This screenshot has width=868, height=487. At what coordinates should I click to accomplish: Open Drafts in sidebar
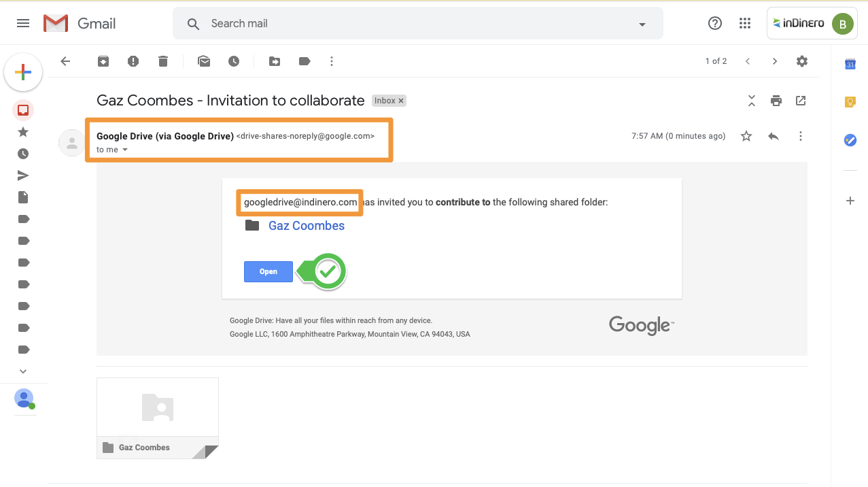[23, 197]
